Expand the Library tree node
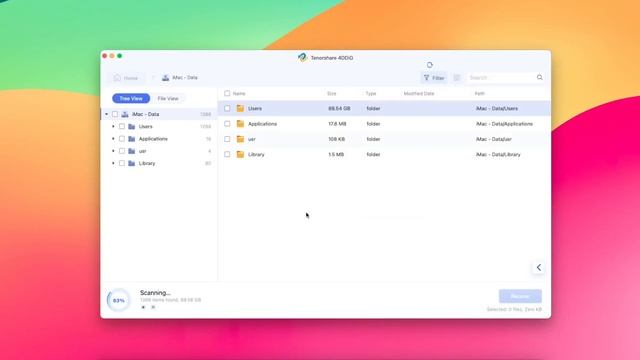The image size is (640, 360). pos(113,163)
